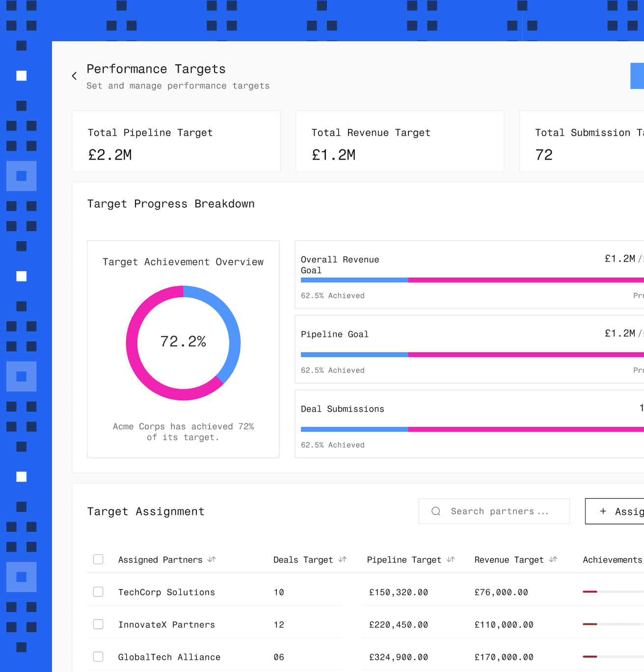Viewport: 644px width, 672px height.
Task: Toggle the select-all checkbox in table header
Action: [98, 559]
